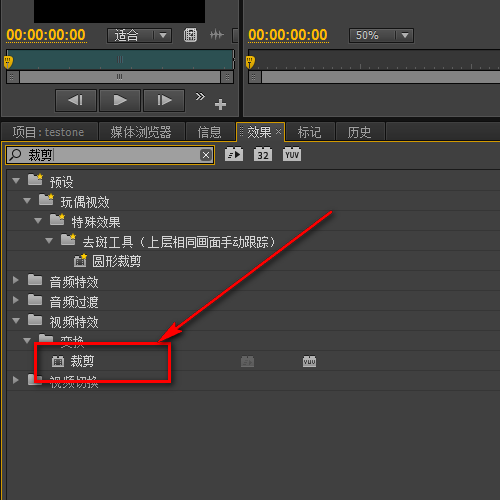Click the source monitor zoom scroll bar
Screen dimensions: 500x500
[120, 77]
